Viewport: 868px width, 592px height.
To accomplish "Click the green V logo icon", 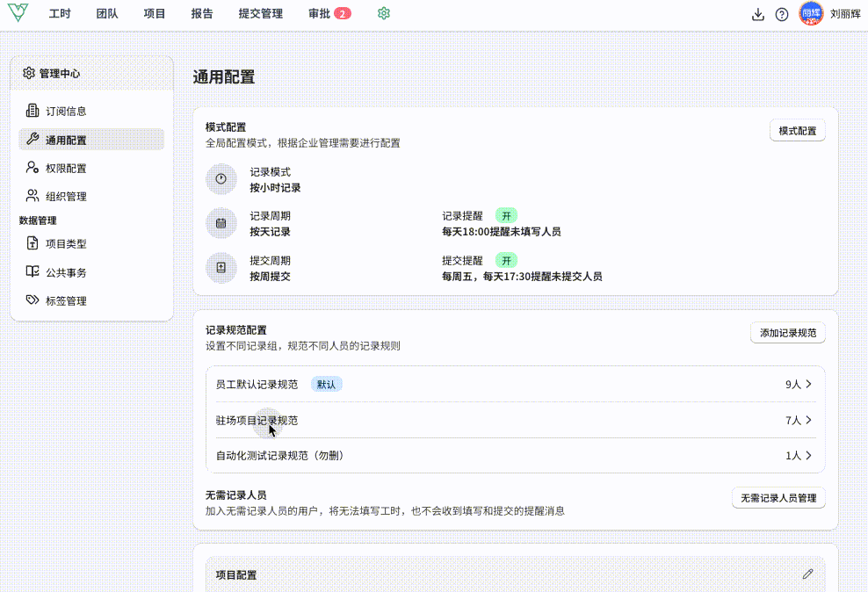I will [x=18, y=14].
